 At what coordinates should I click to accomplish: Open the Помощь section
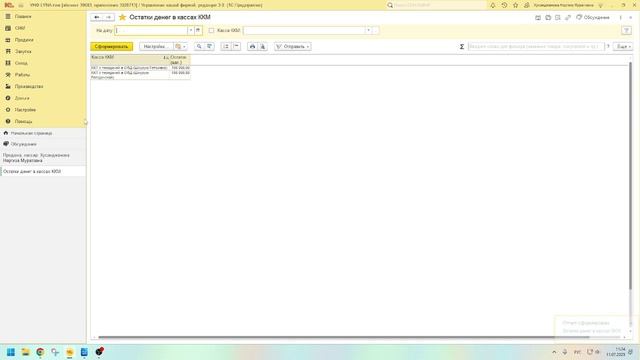(23, 122)
